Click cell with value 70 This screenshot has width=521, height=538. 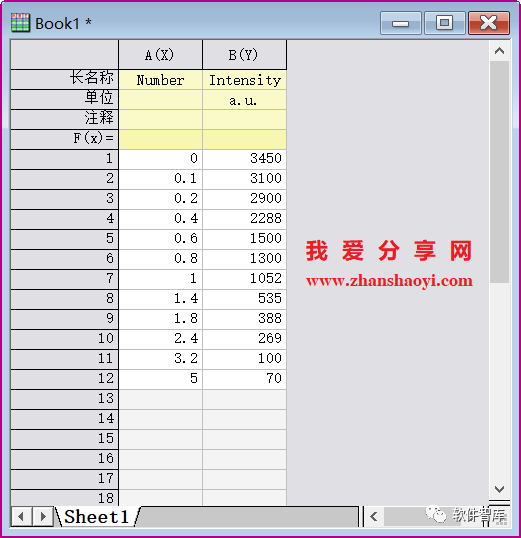(x=244, y=379)
